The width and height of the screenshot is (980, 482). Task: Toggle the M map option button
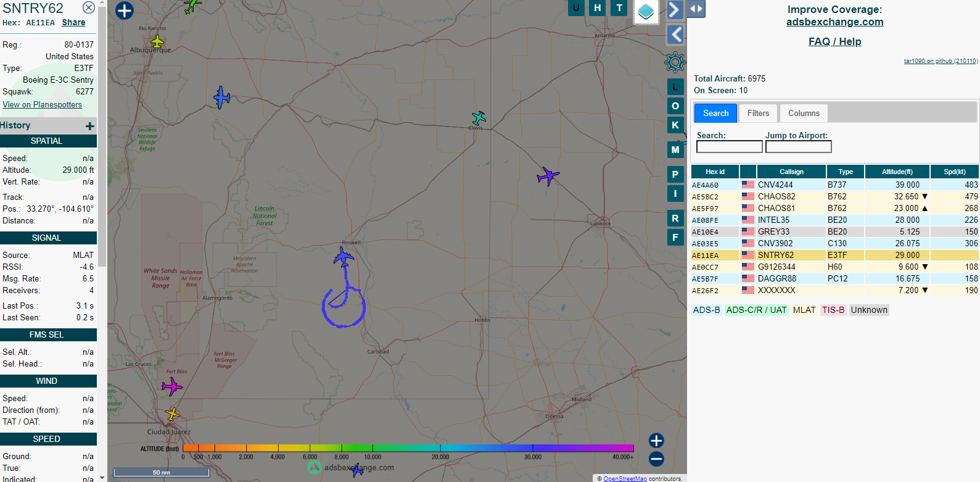675,150
